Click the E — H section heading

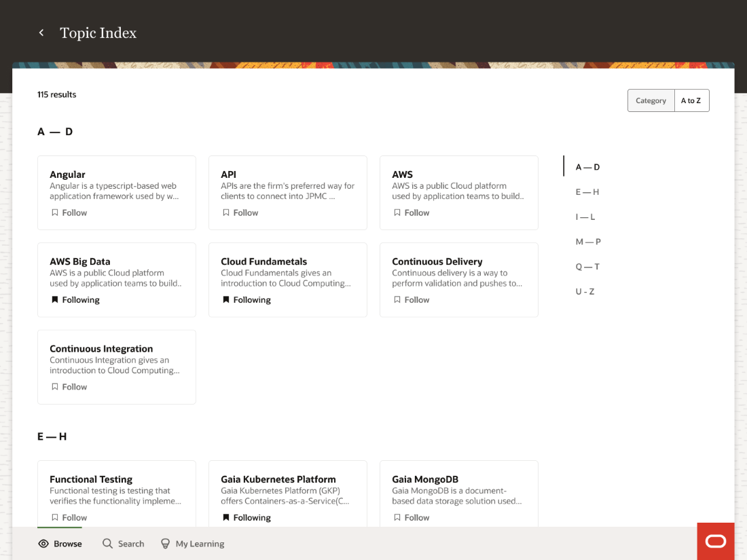52,436
